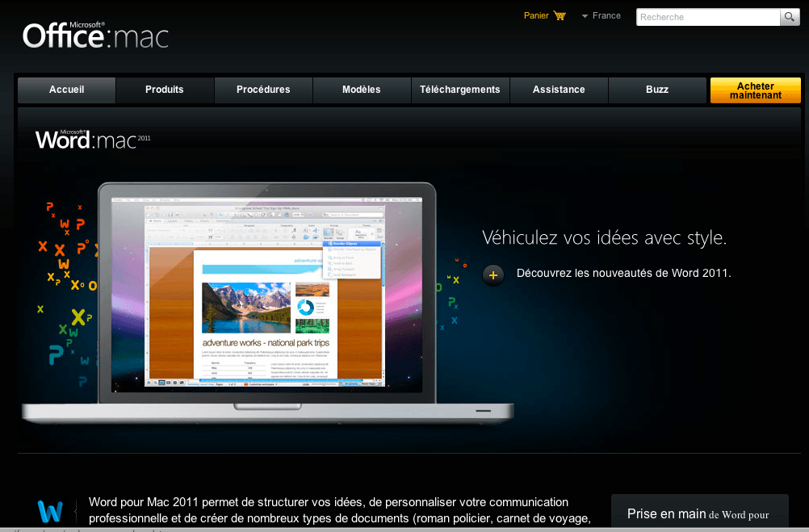Click the yellow plus icon
Image resolution: width=809 pixels, height=532 pixels.
click(x=493, y=275)
